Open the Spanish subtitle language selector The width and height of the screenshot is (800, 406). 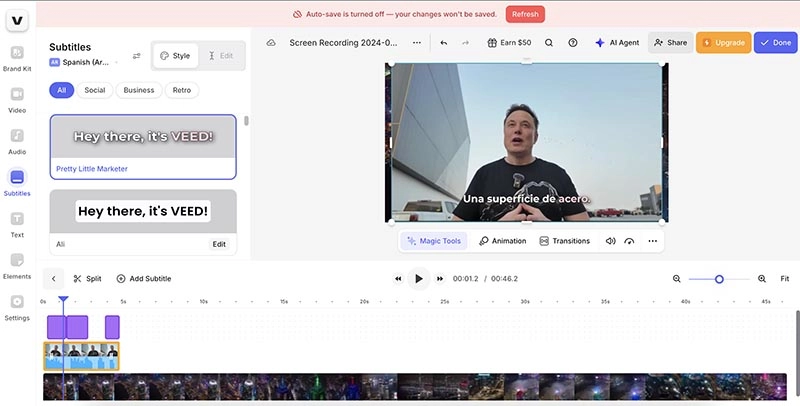[84, 62]
